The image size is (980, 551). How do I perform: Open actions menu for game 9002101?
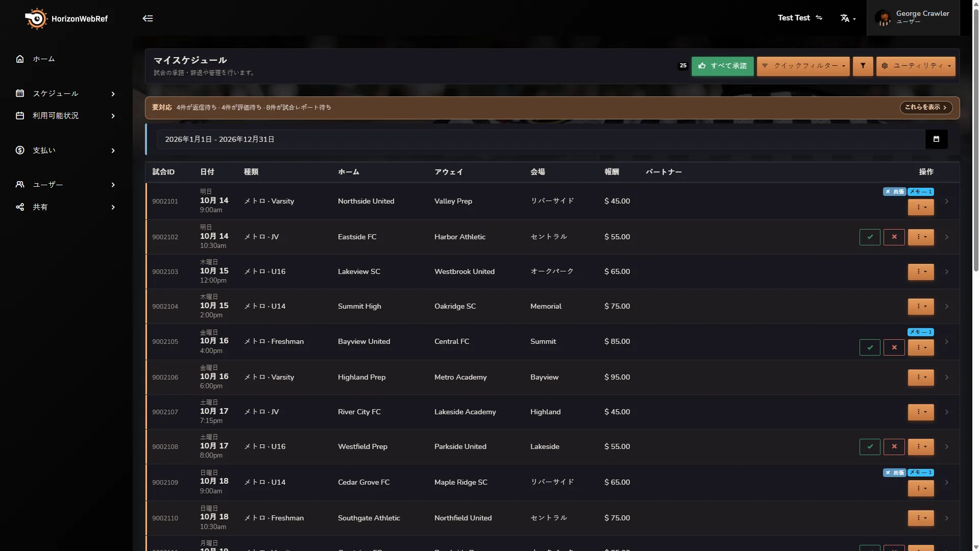click(x=921, y=207)
